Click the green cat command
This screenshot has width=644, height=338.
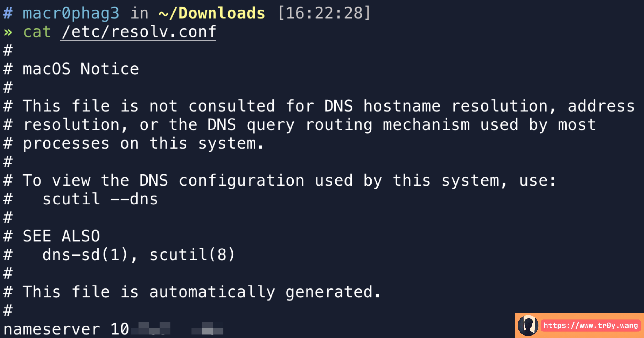pos(37,32)
